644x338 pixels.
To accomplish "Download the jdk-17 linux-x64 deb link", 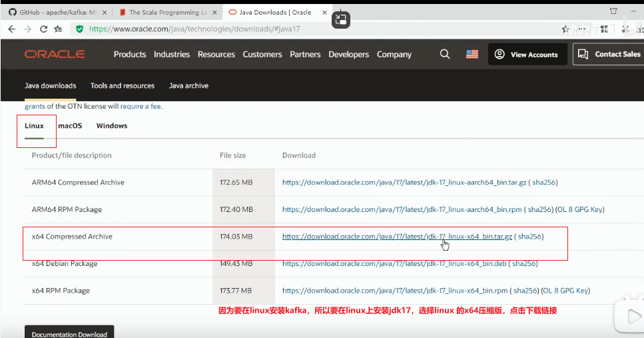I will pyautogui.click(x=394, y=263).
